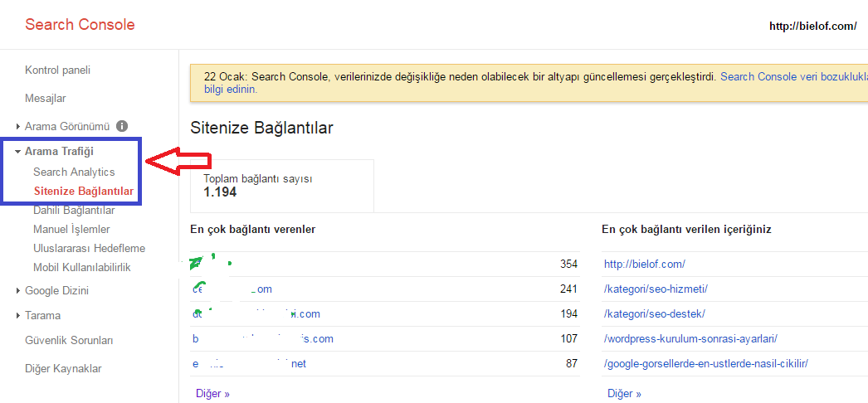This screenshot has width=868, height=403.
Task: Open the .net domain with 87 links
Action: [249, 364]
